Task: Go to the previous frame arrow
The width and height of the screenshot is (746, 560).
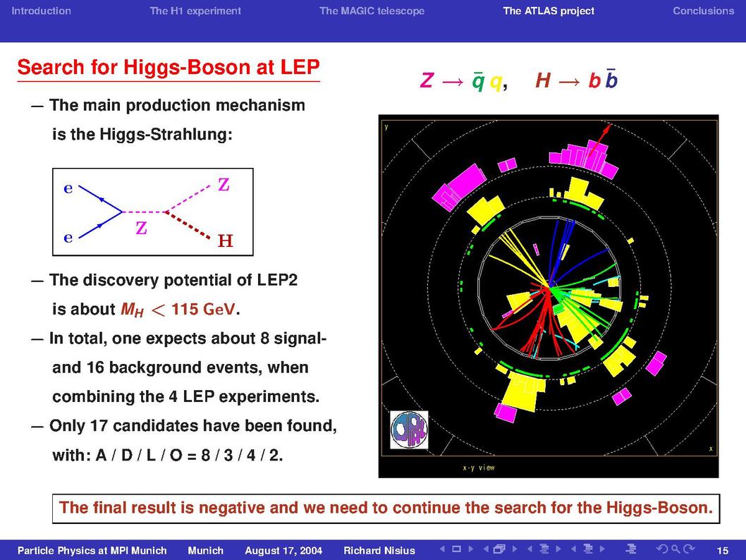Action: tap(486, 549)
